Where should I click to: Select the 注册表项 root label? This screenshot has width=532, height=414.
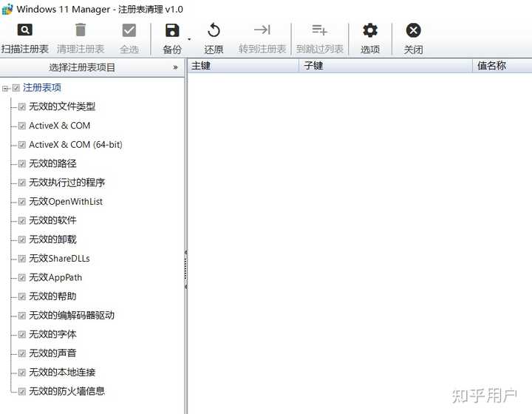42,88
